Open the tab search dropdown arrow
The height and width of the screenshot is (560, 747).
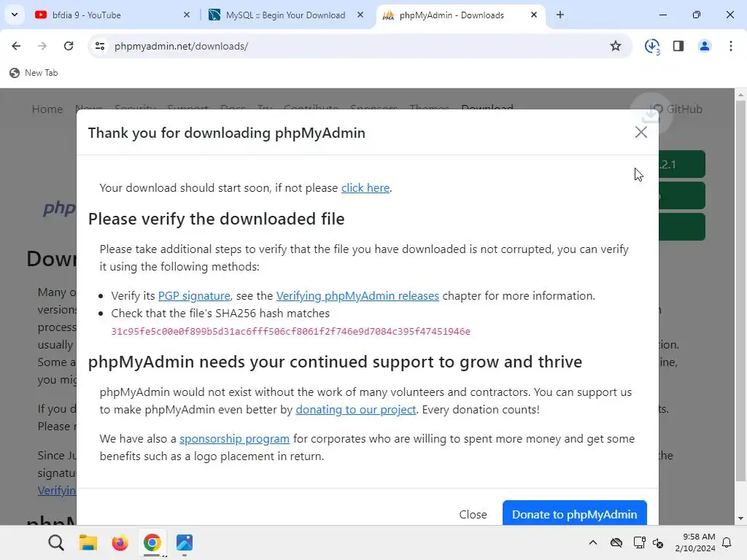point(15,15)
